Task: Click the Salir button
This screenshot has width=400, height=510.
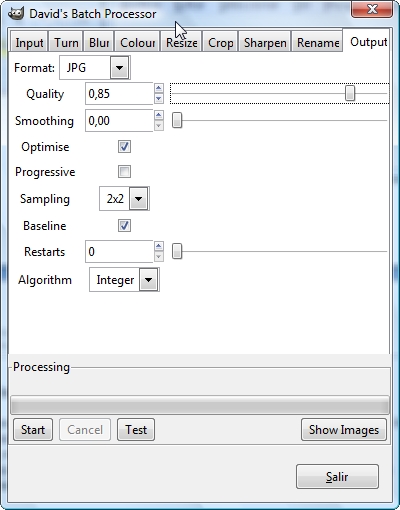Action: click(x=337, y=477)
